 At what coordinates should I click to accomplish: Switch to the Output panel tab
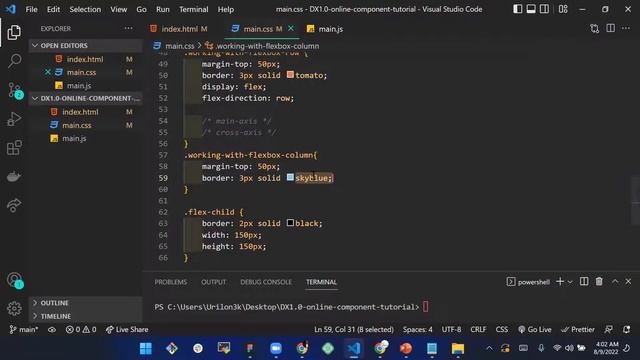[213, 282]
